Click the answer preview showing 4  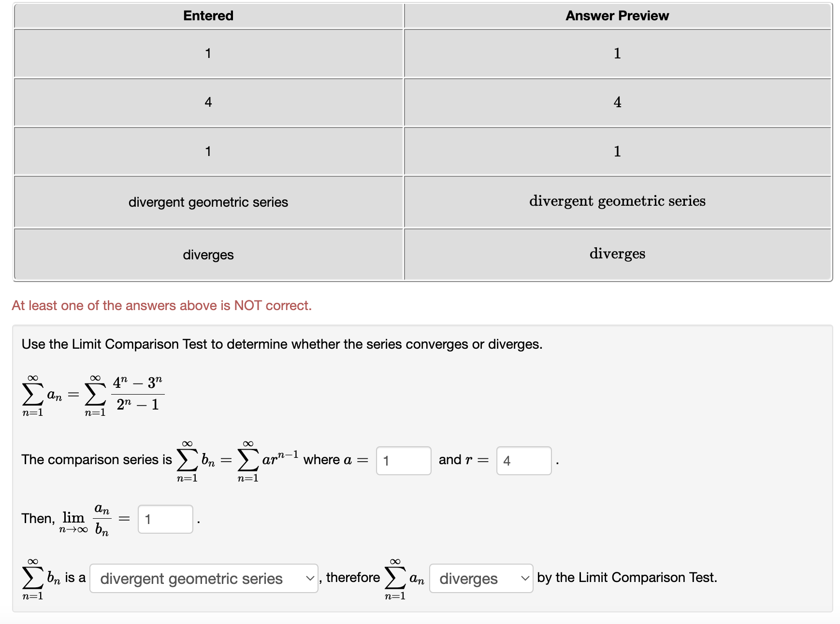click(617, 102)
